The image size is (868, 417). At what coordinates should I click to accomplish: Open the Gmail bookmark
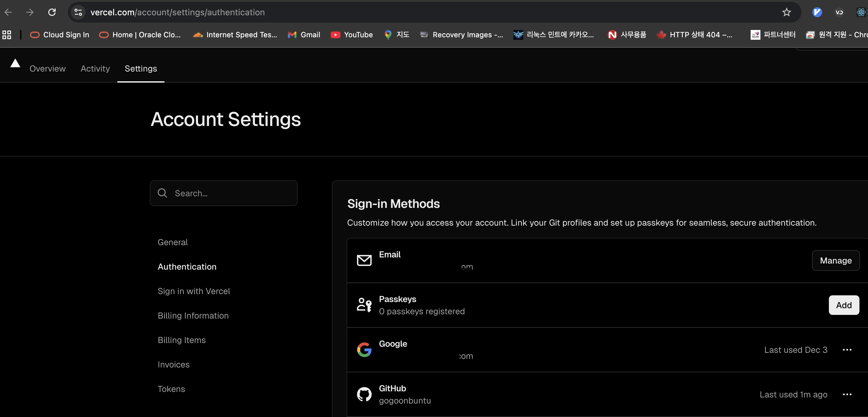[x=304, y=35]
